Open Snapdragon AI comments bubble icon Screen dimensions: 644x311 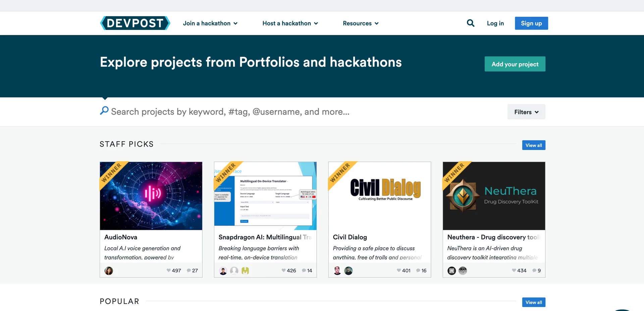coord(304,270)
